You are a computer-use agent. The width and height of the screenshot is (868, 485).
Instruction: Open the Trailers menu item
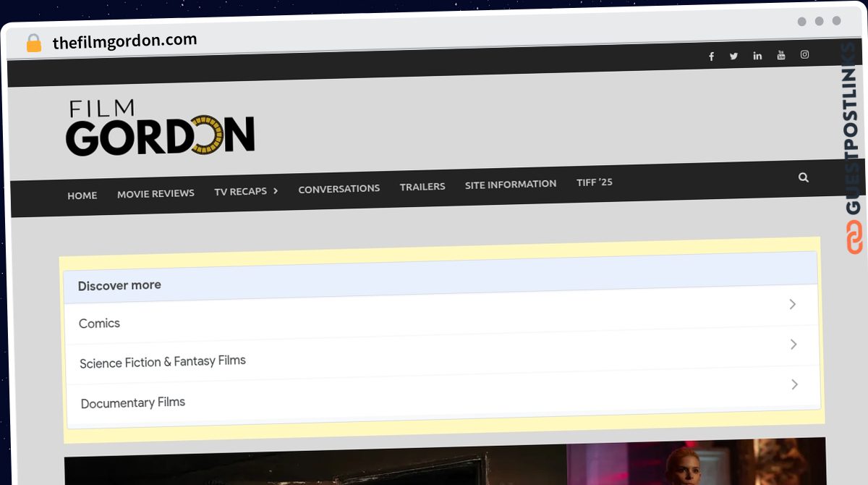(422, 187)
